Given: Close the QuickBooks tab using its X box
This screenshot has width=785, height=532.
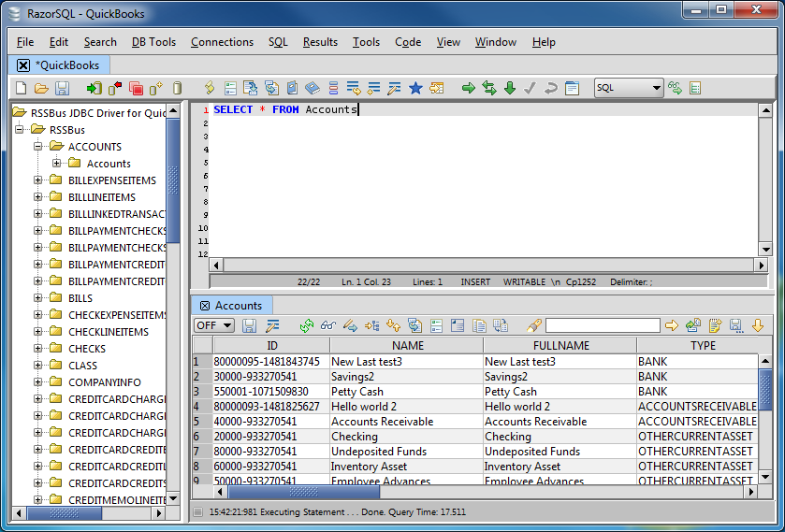Looking at the screenshot, I should 23,65.
